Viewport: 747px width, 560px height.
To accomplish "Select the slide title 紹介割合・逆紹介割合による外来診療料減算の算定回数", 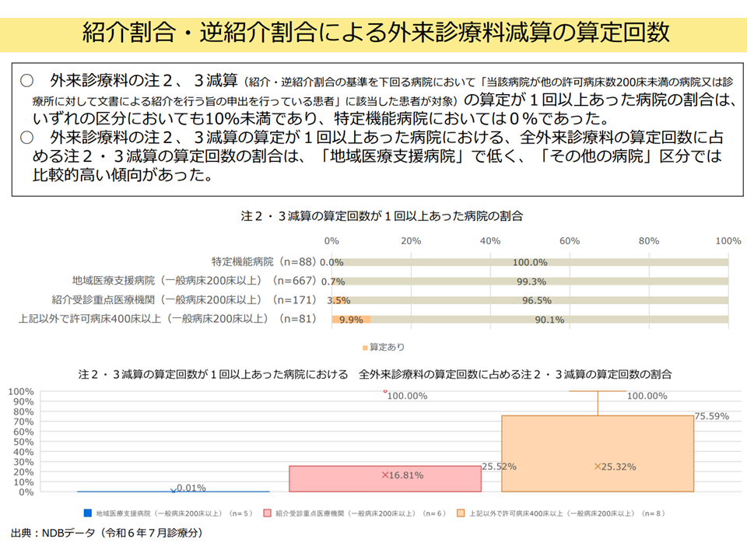I will pyautogui.click(x=376, y=33).
